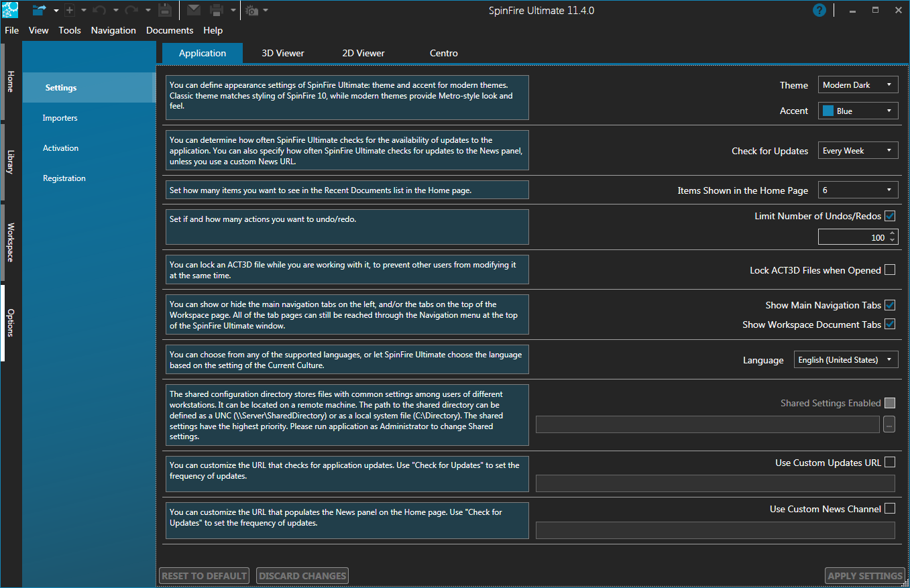Open Registration in the left panel
910x588 pixels.
[x=89, y=178]
